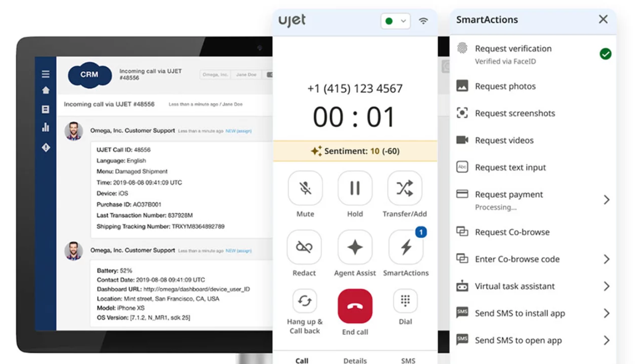Click the green verified checkmark

click(x=606, y=54)
